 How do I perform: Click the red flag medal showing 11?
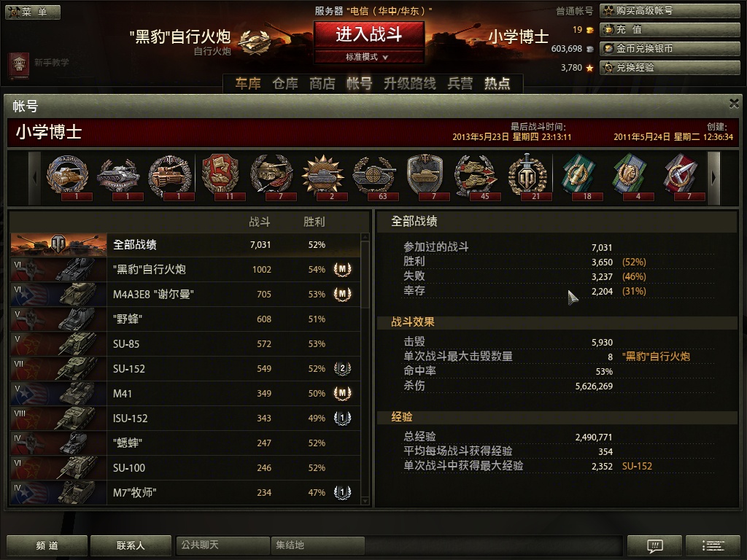tap(220, 176)
